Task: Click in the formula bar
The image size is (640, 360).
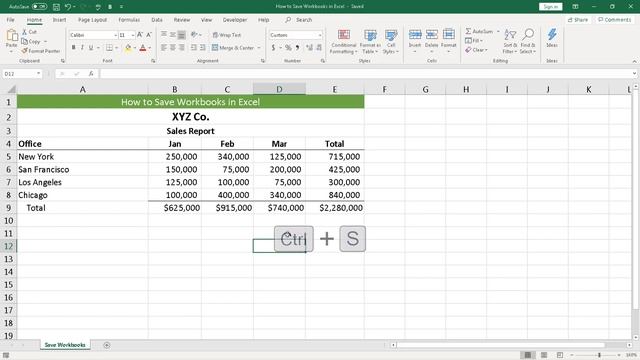Action: 366,74
